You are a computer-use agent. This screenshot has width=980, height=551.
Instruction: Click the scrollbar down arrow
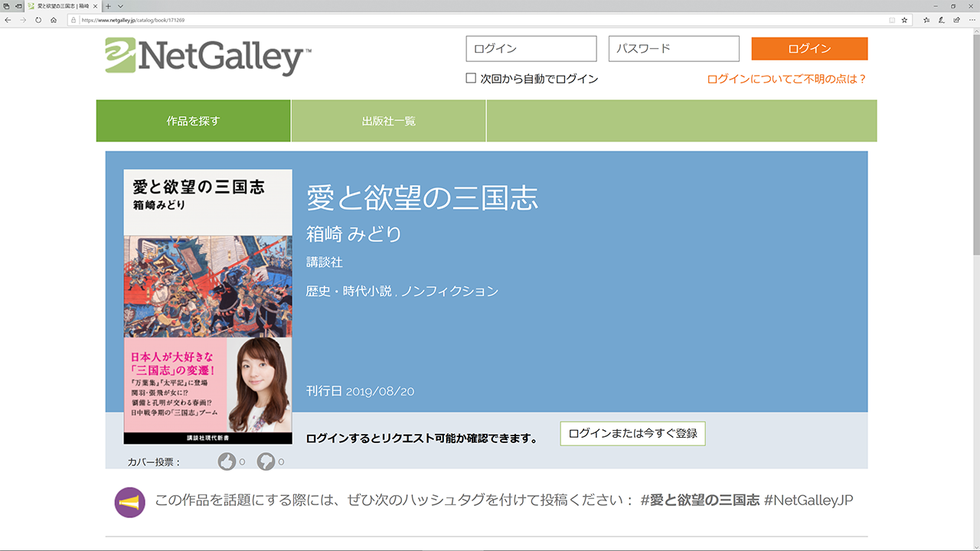point(975,546)
